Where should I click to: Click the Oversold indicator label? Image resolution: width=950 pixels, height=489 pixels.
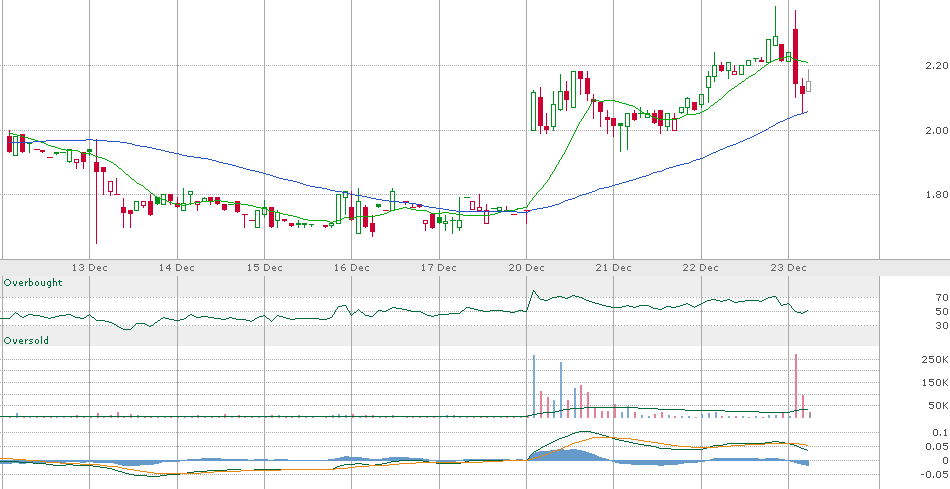coord(26,341)
